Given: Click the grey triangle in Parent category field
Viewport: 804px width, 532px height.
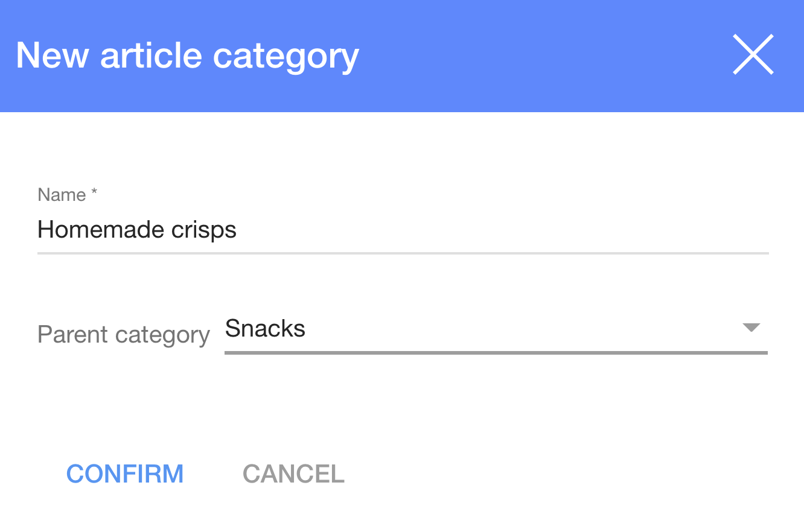Looking at the screenshot, I should 751,328.
